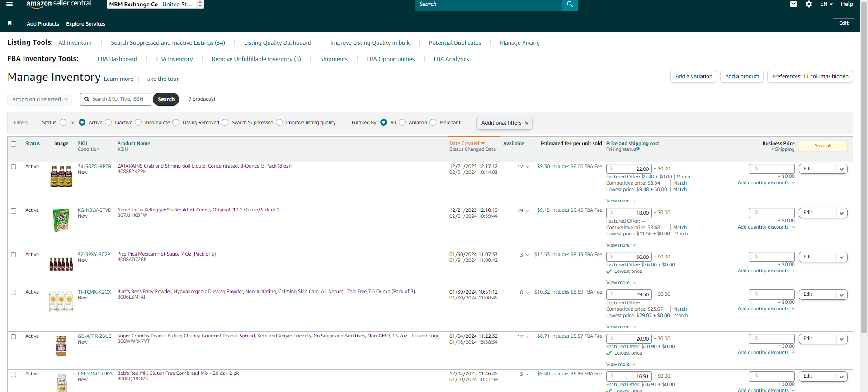Select Fulfilled By Amazon radio
This screenshot has height=392, width=868.
402,122
